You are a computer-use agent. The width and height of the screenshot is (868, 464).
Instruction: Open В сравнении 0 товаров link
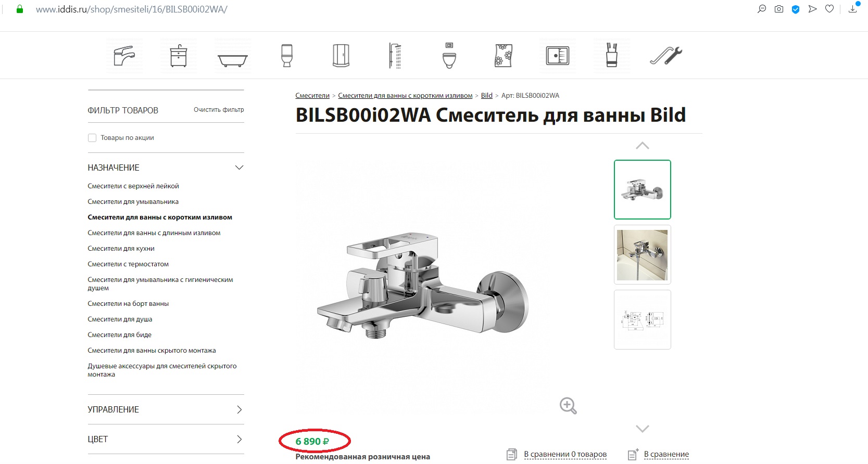565,454
